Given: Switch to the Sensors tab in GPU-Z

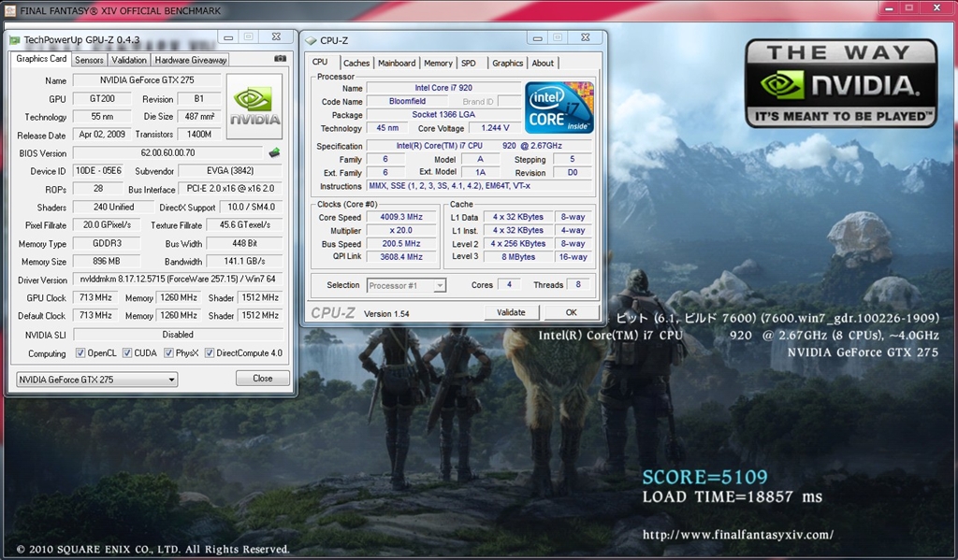Looking at the screenshot, I should [x=89, y=60].
